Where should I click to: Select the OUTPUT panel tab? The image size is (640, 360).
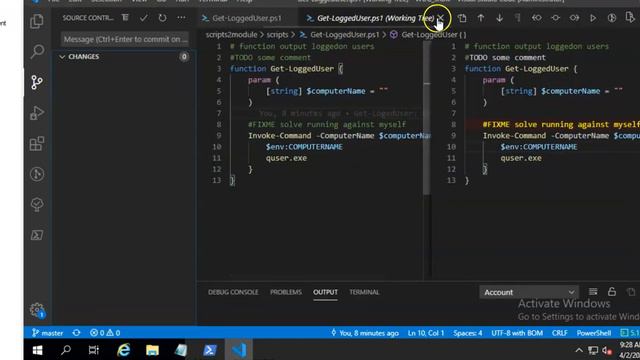tap(325, 292)
